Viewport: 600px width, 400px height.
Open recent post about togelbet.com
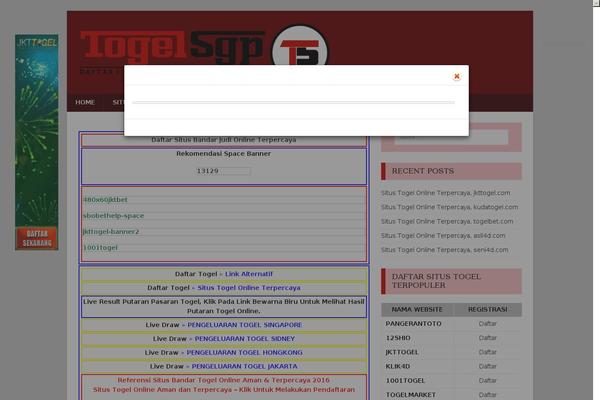pos(447,221)
